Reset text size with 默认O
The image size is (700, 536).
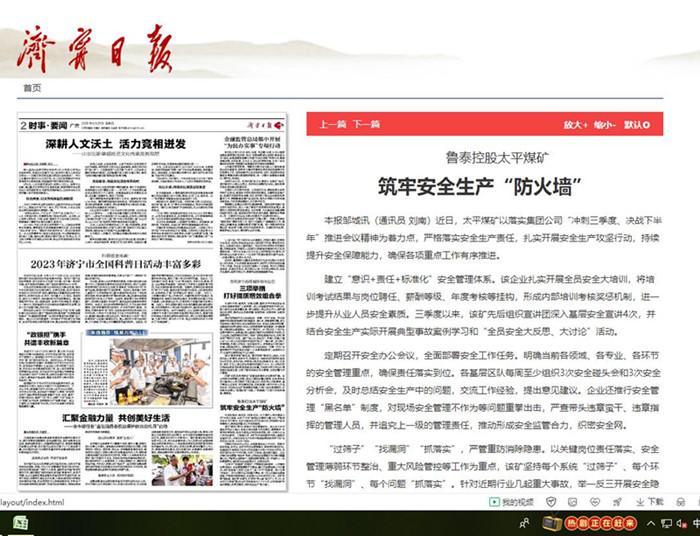pos(637,125)
